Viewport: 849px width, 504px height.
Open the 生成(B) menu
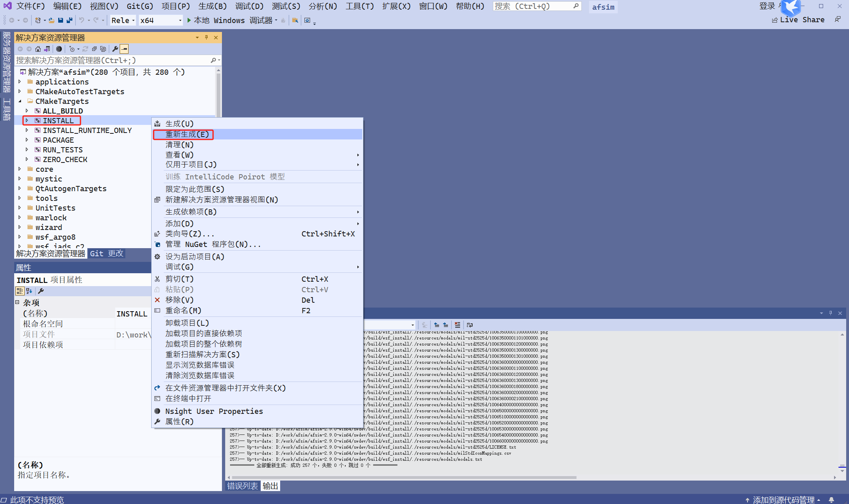click(212, 6)
